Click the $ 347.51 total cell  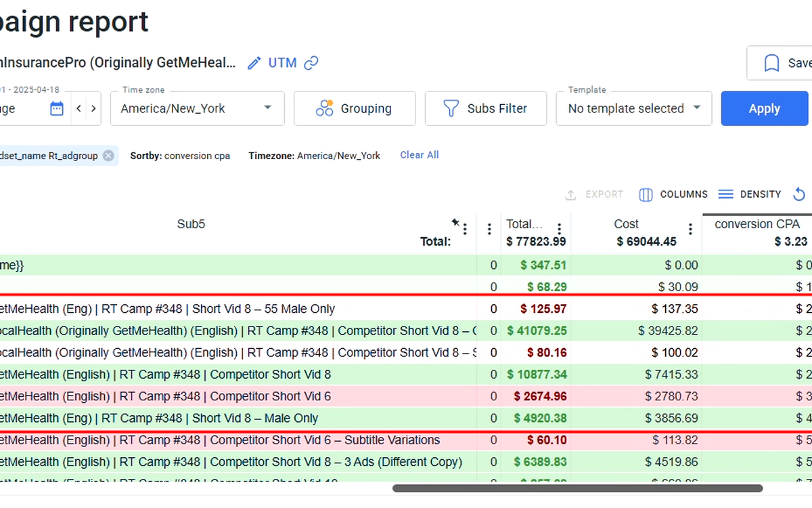543,266
